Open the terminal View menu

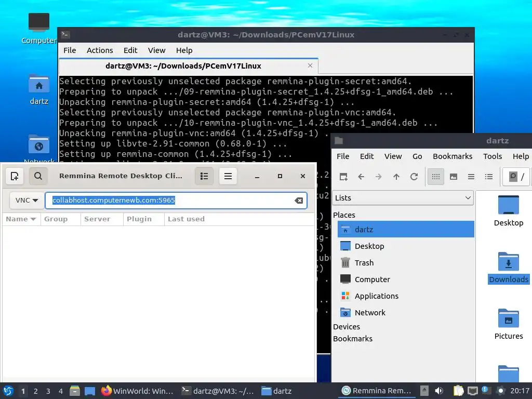tap(156, 50)
